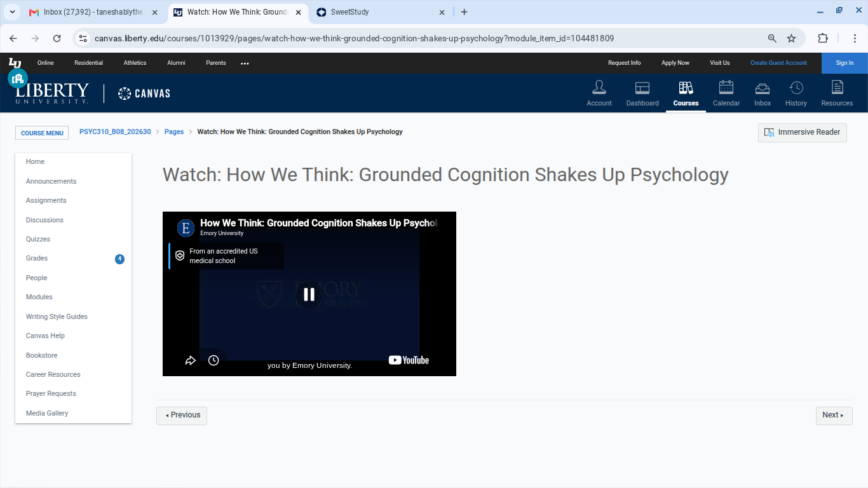Click the Canvas logo
868x488 pixels.
pyautogui.click(x=144, y=93)
